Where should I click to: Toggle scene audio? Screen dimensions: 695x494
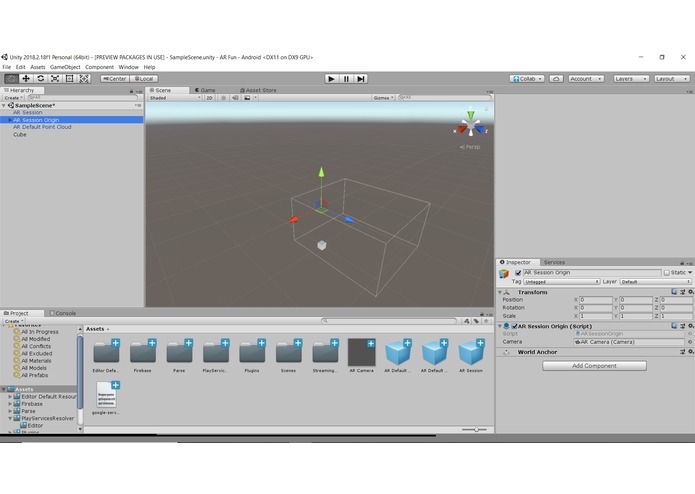point(235,98)
